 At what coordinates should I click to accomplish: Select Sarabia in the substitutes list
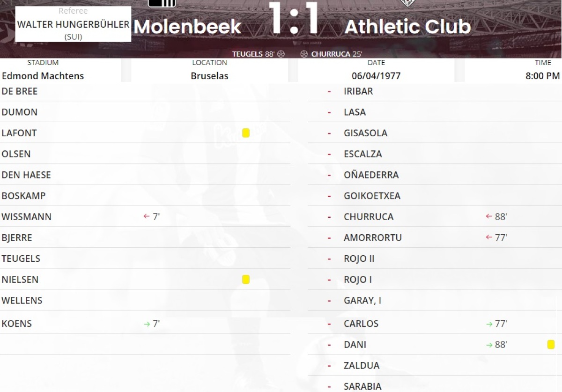click(x=362, y=386)
